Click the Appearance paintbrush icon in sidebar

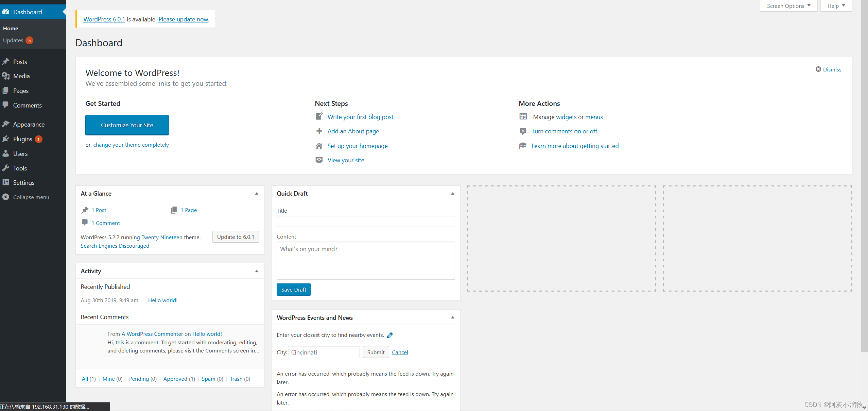pyautogui.click(x=5, y=124)
